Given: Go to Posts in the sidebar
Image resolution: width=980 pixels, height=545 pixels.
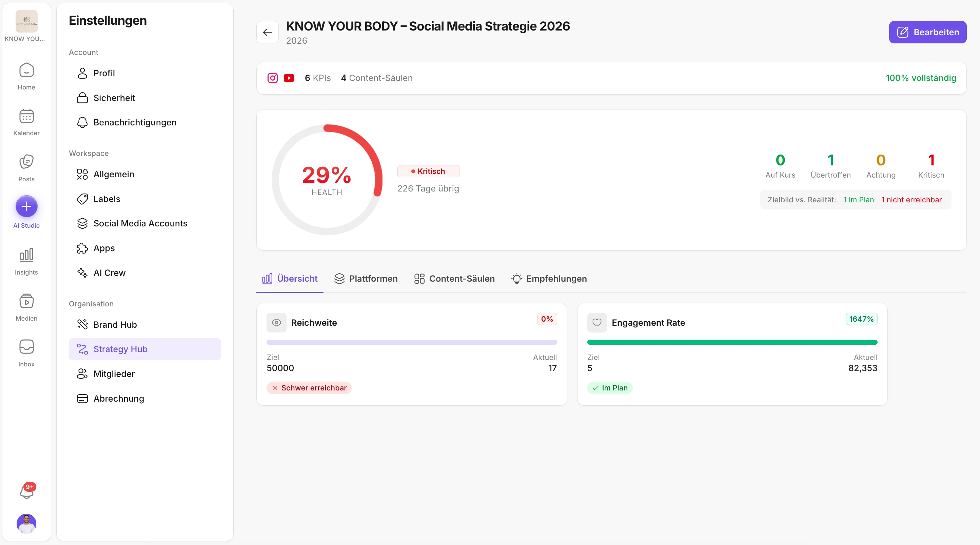Looking at the screenshot, I should click(26, 168).
